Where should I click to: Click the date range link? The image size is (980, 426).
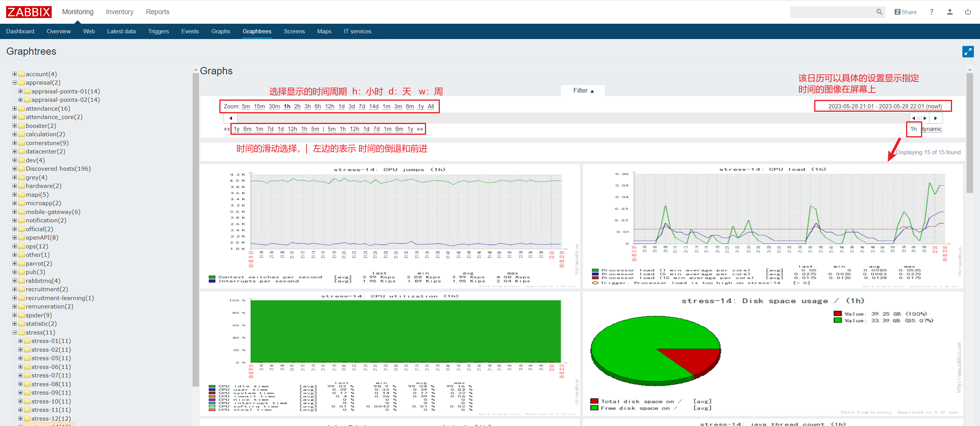click(x=885, y=106)
